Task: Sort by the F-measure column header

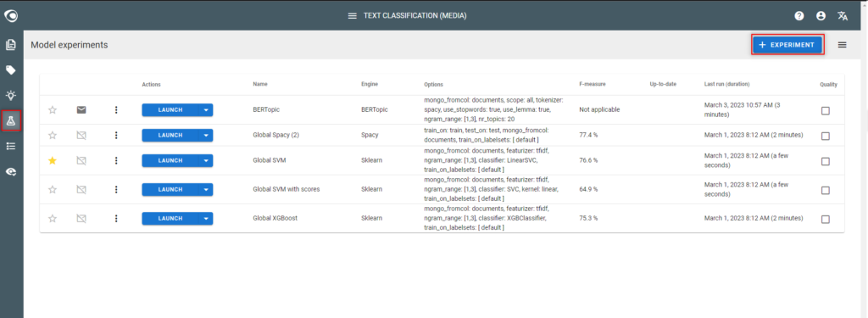Action: tap(593, 84)
